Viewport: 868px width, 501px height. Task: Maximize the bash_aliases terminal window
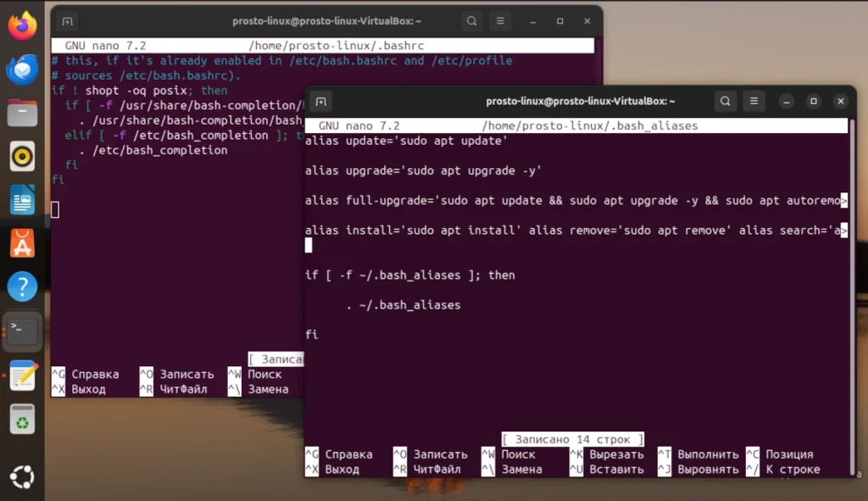(x=814, y=102)
